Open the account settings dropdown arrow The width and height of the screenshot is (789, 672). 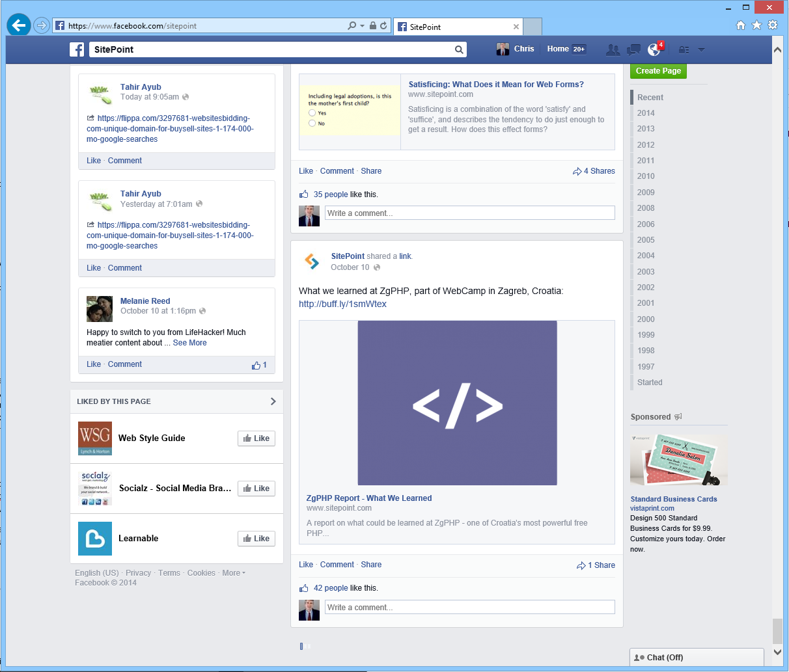pyautogui.click(x=701, y=49)
